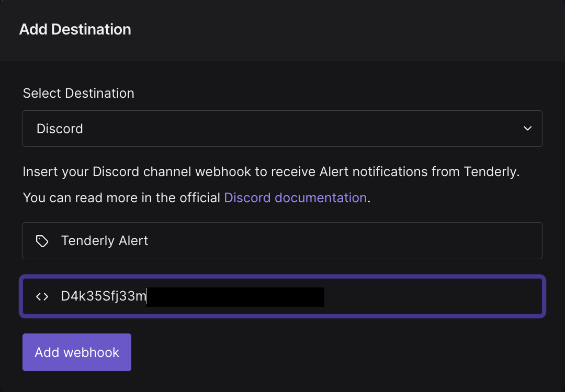Click the Add webhook button
Screen dimensions: 565x392
point(77,352)
